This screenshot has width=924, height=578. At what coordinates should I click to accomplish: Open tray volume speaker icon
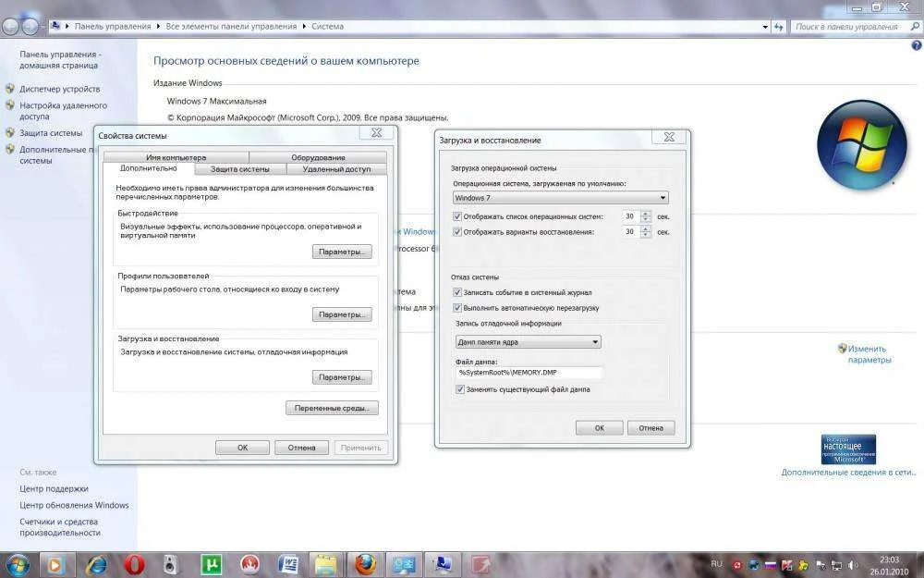853,565
